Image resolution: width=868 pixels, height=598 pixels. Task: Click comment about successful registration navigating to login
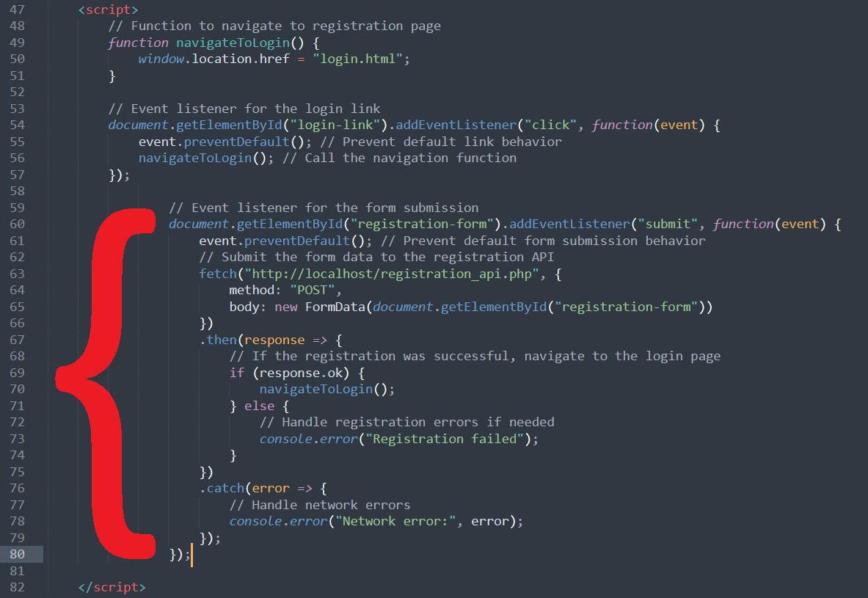[475, 356]
